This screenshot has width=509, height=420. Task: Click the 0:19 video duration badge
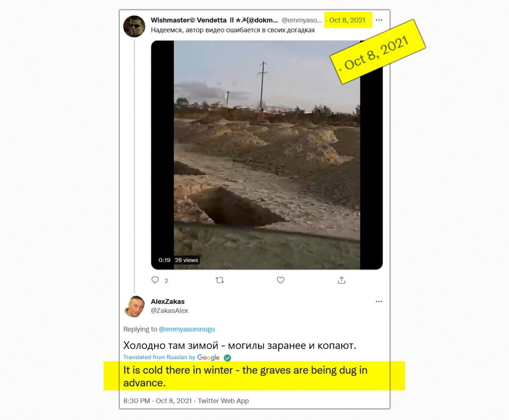tap(165, 260)
